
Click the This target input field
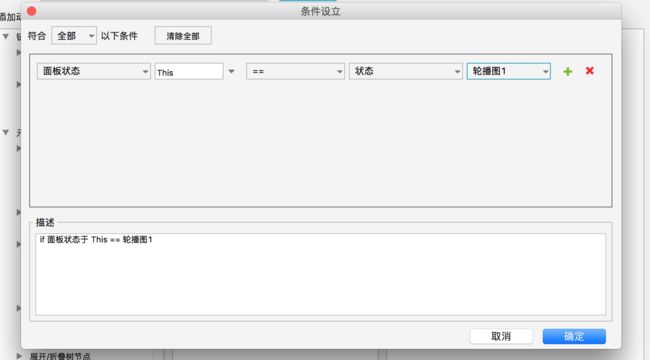189,71
